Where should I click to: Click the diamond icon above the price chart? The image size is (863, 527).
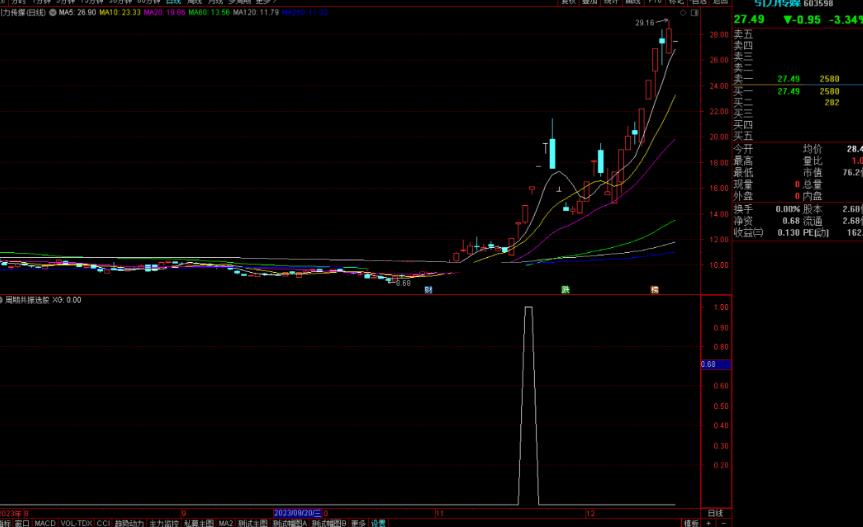(683, 13)
